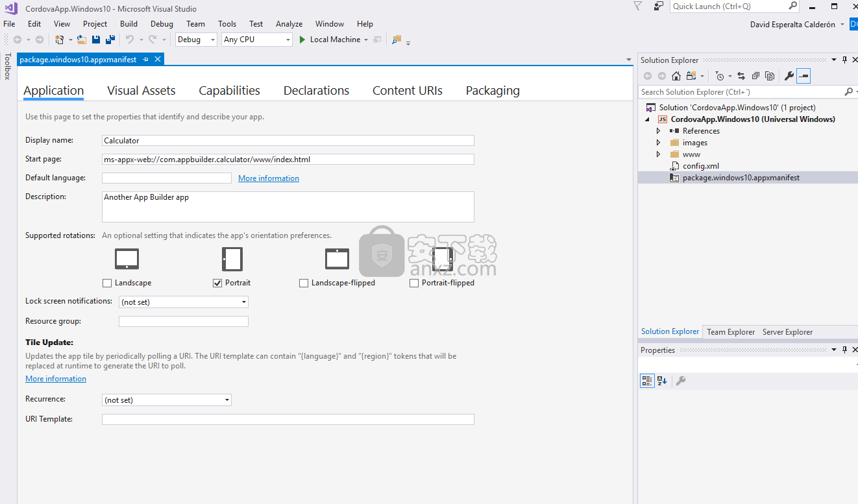Image resolution: width=858 pixels, height=504 pixels.
Task: Click the Collapse All icon in Solution Explorer
Action: [755, 76]
